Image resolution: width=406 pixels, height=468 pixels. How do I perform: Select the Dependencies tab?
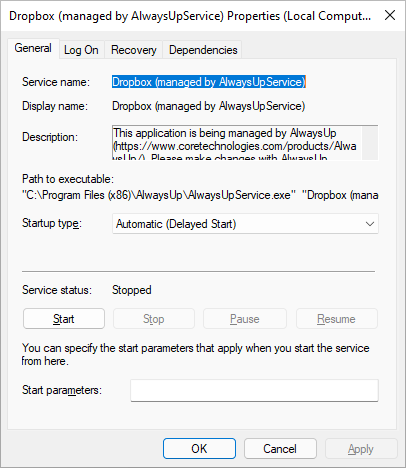click(x=203, y=50)
